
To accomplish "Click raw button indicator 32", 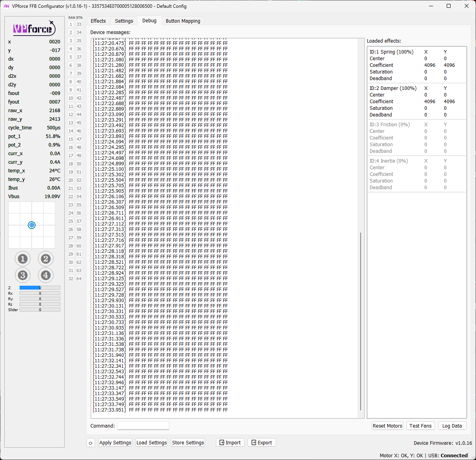I will coord(71,279).
